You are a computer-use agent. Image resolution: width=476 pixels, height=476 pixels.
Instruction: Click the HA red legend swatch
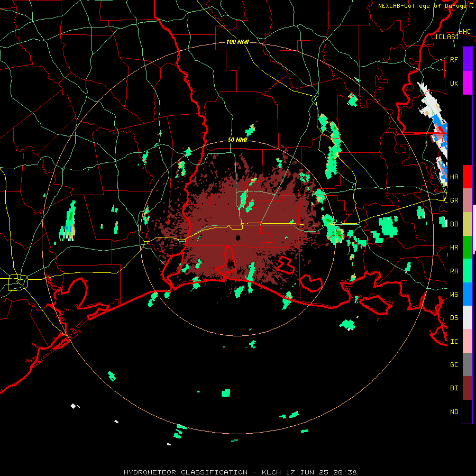pyautogui.click(x=467, y=177)
